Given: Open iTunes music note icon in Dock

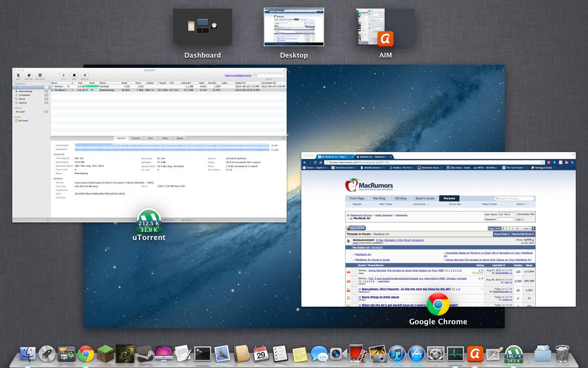Looking at the screenshot, I should coord(396,354).
